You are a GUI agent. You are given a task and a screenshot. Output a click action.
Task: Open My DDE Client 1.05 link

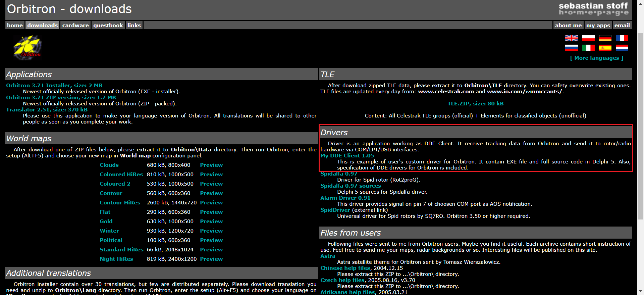click(347, 156)
